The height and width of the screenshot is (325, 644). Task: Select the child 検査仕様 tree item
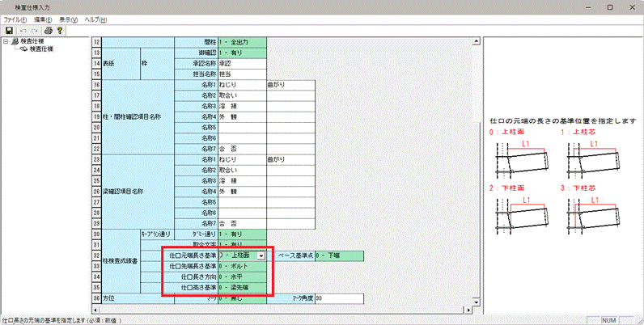pos(41,49)
